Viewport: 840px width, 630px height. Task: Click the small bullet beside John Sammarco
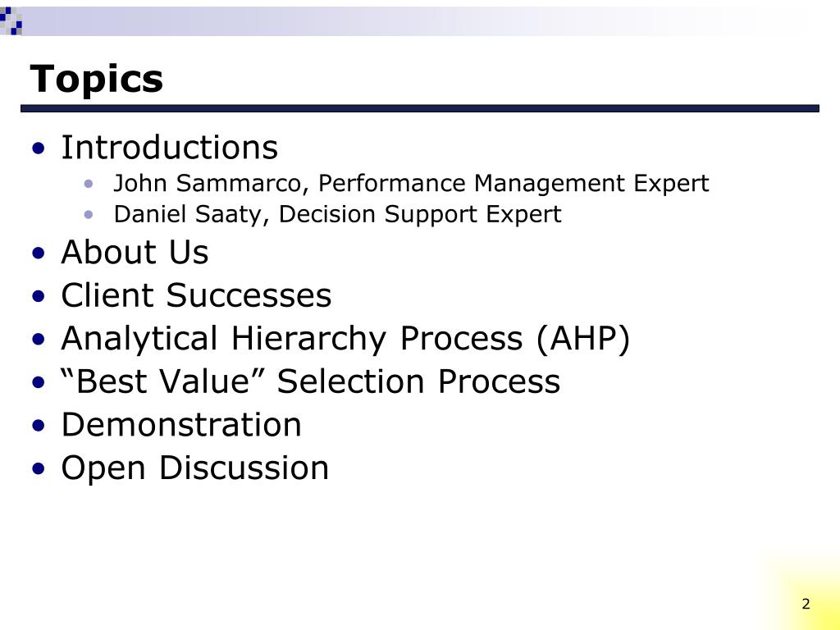click(x=89, y=185)
